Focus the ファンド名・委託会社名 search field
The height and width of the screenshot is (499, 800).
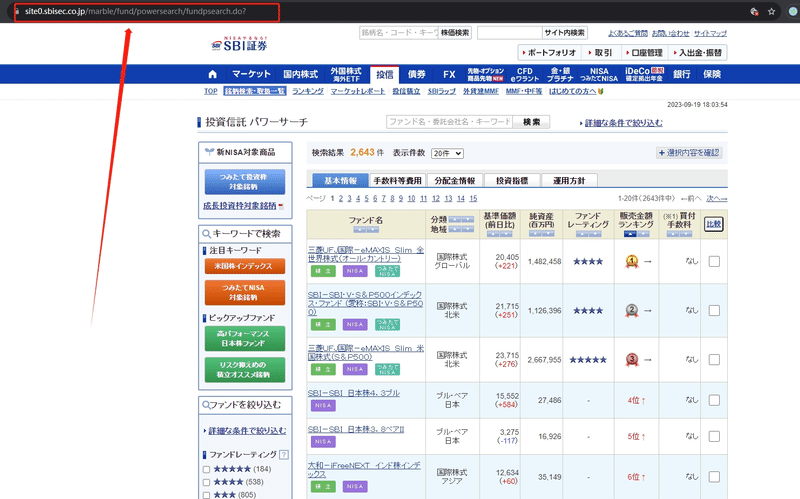[449, 122]
